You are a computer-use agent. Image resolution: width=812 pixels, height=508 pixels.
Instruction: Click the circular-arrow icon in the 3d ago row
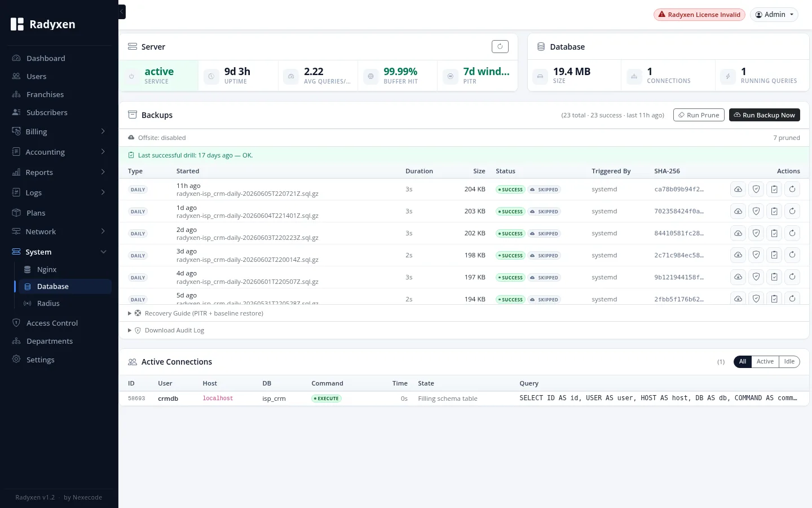792,256
